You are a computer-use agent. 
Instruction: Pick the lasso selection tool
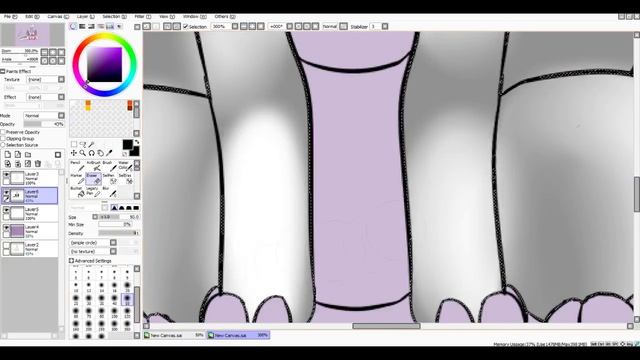point(83,144)
